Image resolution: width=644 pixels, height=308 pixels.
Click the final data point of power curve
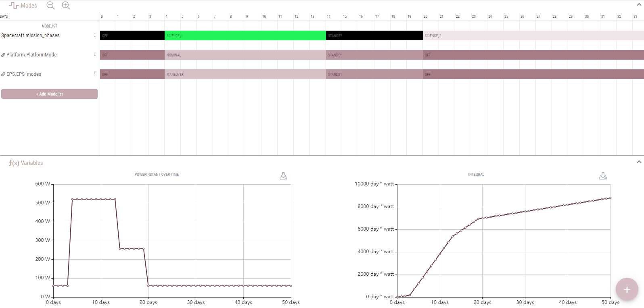[291, 286]
